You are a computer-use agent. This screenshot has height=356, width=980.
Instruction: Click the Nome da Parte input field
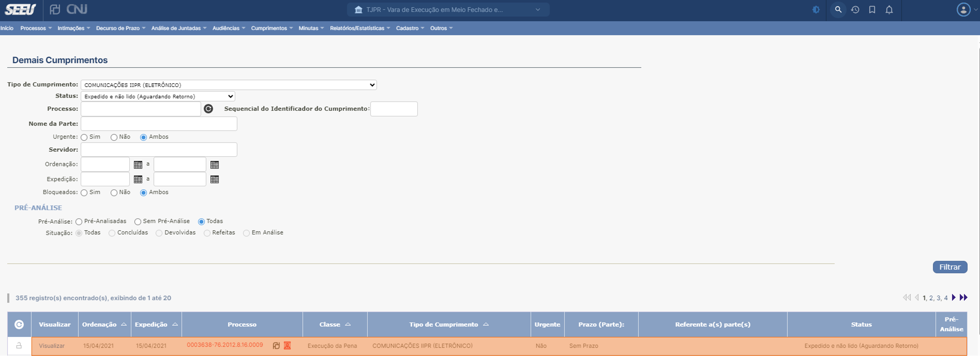[159, 124]
